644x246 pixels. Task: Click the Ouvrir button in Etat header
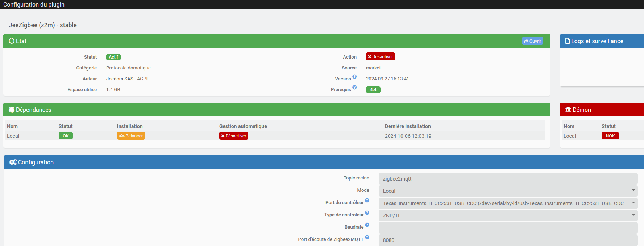(532, 41)
